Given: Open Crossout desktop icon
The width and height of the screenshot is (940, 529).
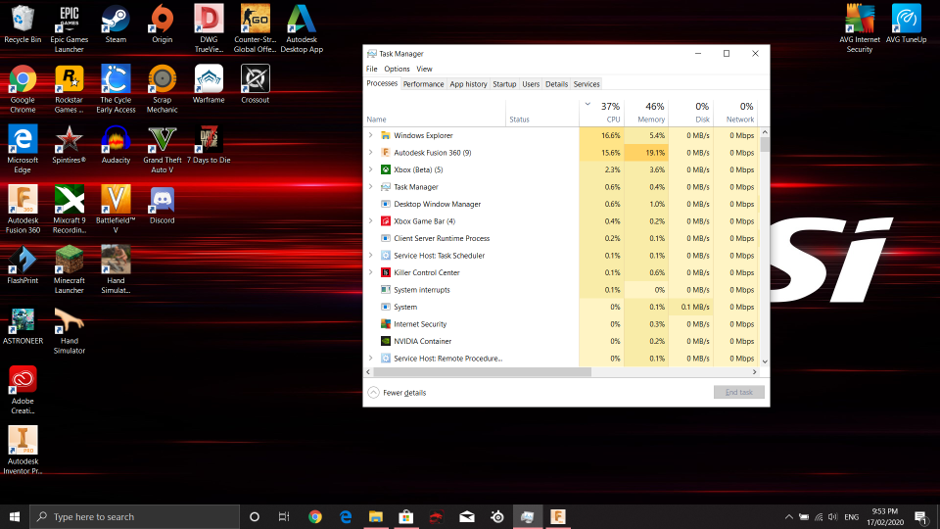Looking at the screenshot, I should 255,84.
